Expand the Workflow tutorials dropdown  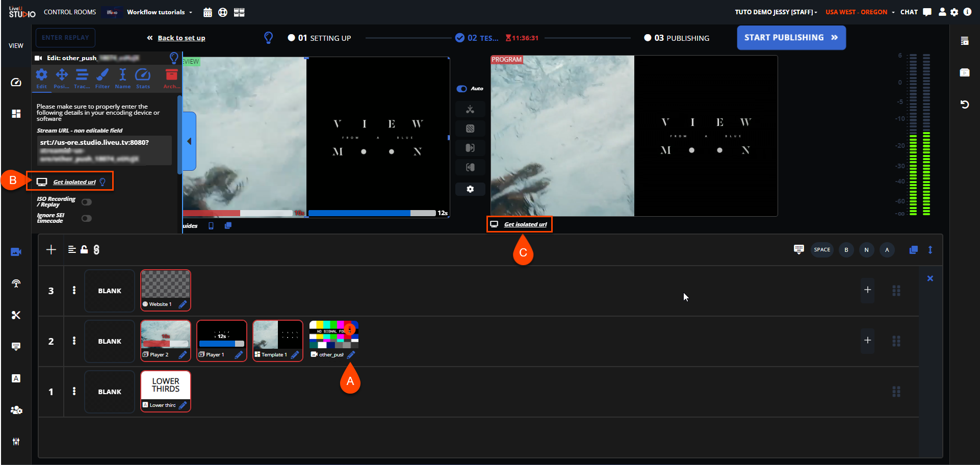tap(160, 12)
